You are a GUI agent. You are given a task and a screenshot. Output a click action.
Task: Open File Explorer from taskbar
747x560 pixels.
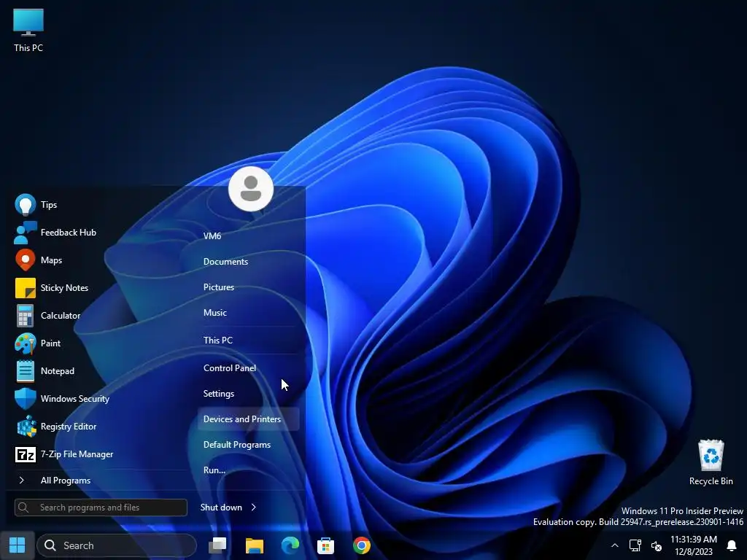point(255,545)
